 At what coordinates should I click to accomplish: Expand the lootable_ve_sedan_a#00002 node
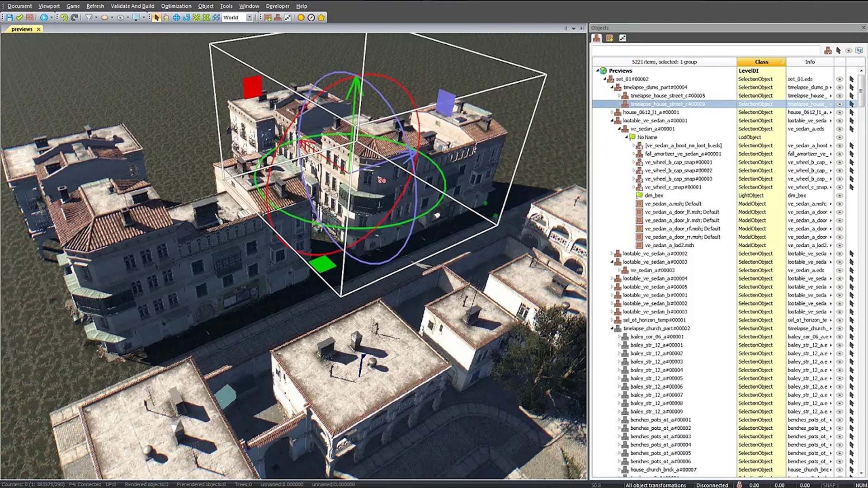[613, 253]
